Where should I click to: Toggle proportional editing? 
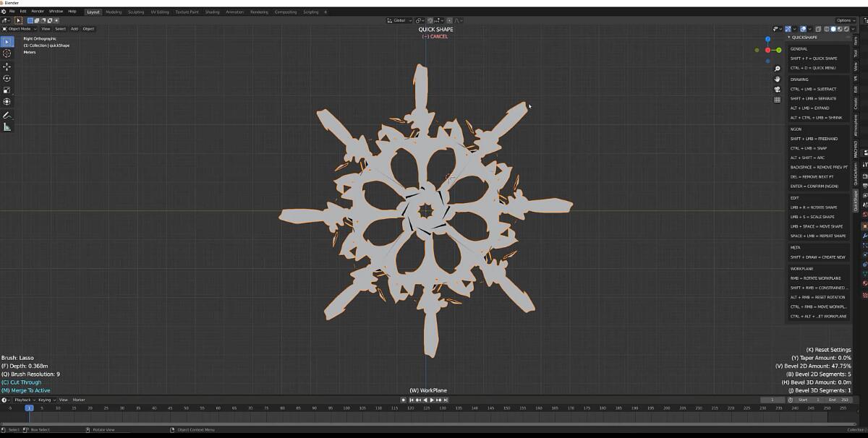(449, 20)
